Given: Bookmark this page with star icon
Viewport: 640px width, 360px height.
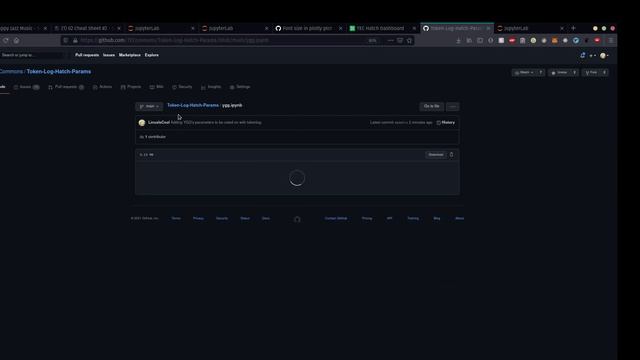Looking at the screenshot, I should click(x=409, y=40).
